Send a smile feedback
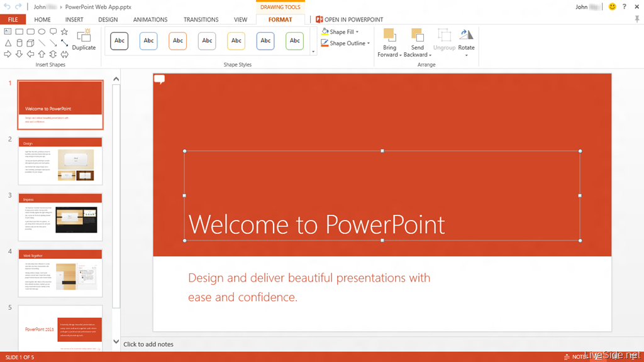This screenshot has height=362, width=644. (612, 6)
